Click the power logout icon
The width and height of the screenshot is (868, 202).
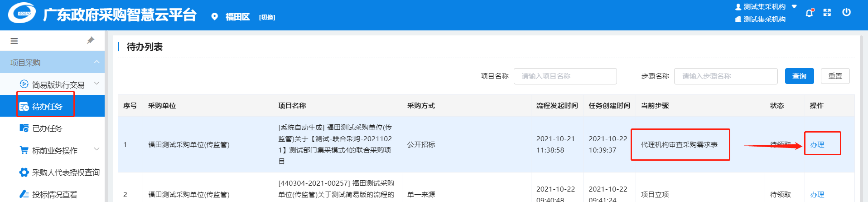846,12
